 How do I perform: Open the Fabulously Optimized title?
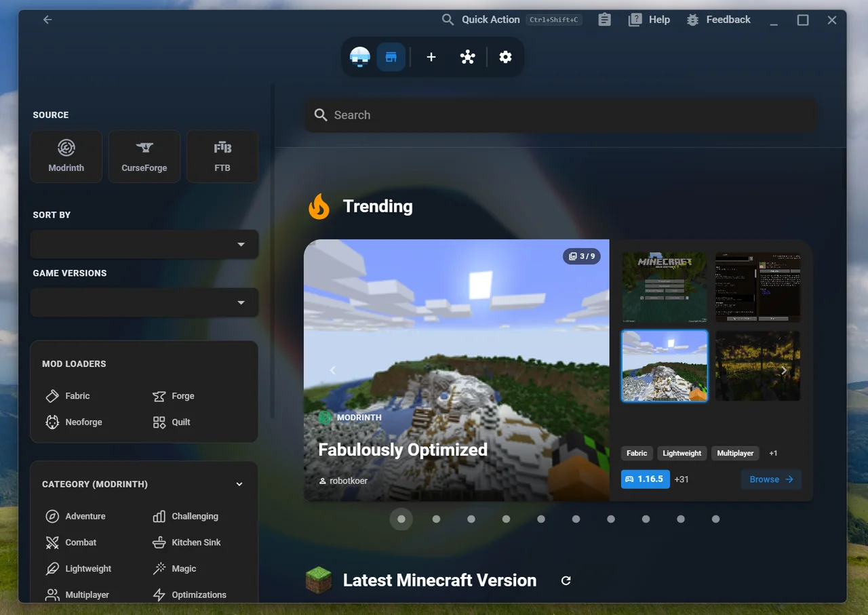click(403, 450)
